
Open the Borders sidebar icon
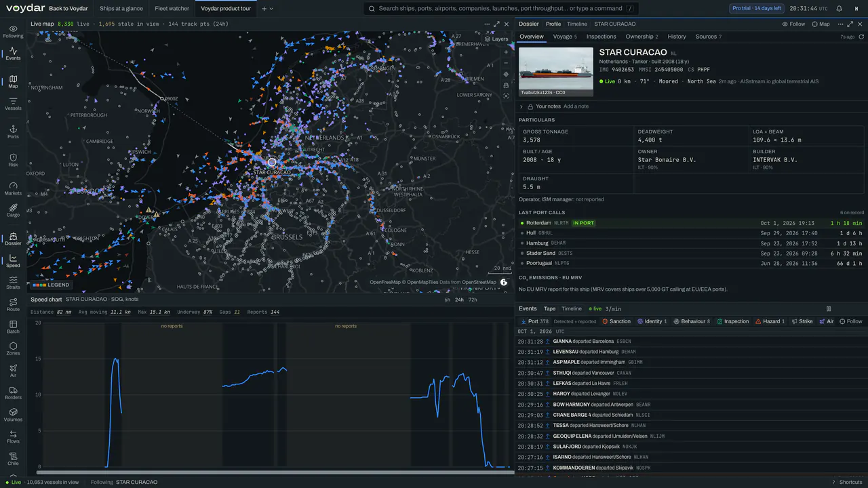click(13, 393)
